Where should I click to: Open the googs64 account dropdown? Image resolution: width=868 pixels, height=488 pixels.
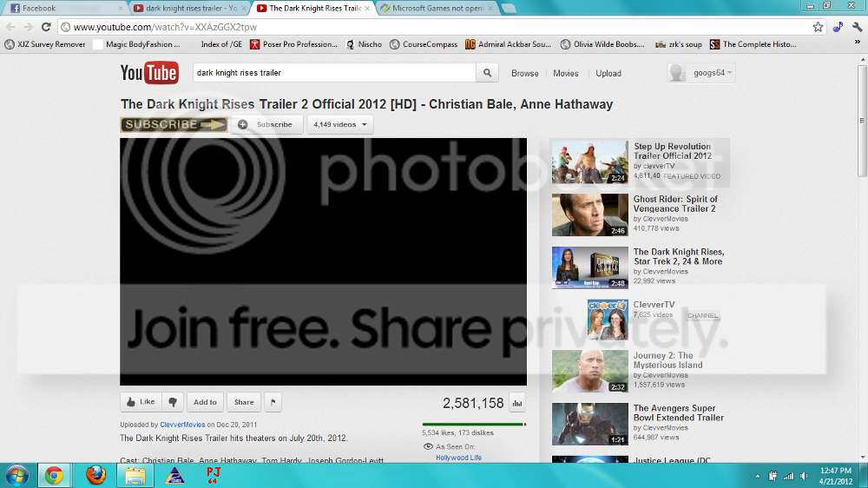coord(701,73)
